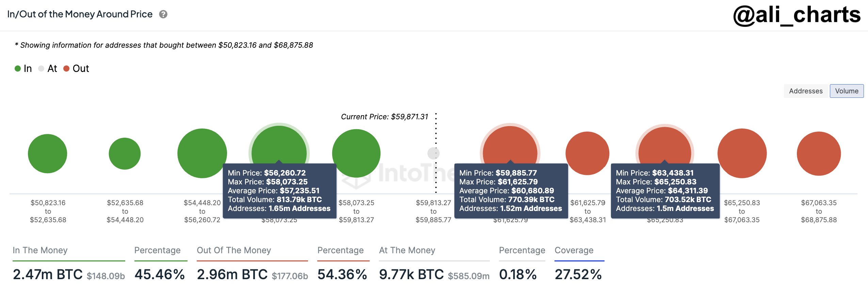Switch to the Volume view
868x287 pixels.
[846, 91]
